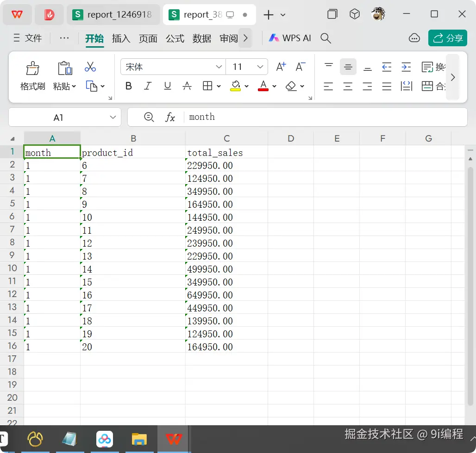Click the wrap text icon
Screen dimensions: 476x453
click(427, 67)
